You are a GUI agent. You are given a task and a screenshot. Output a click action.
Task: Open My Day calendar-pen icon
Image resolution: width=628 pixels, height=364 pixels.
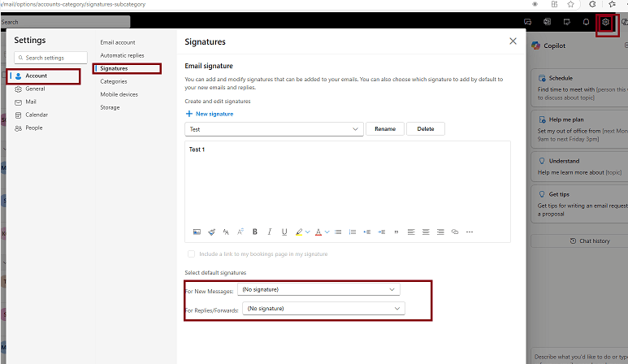coord(567,22)
